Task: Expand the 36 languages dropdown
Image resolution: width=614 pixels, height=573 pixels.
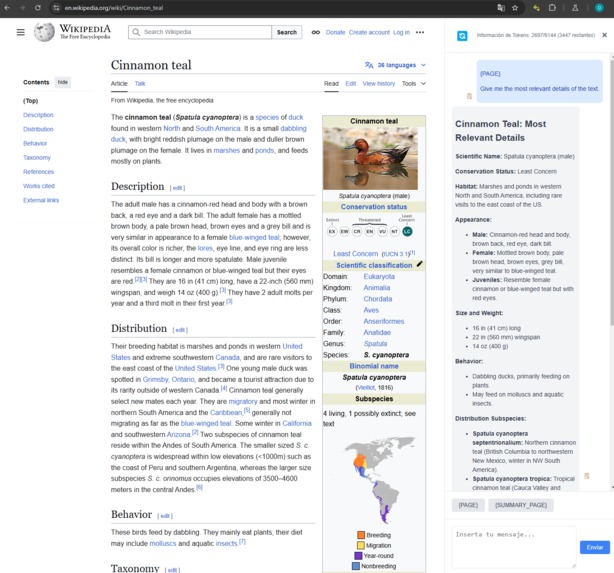Action: 395,65
